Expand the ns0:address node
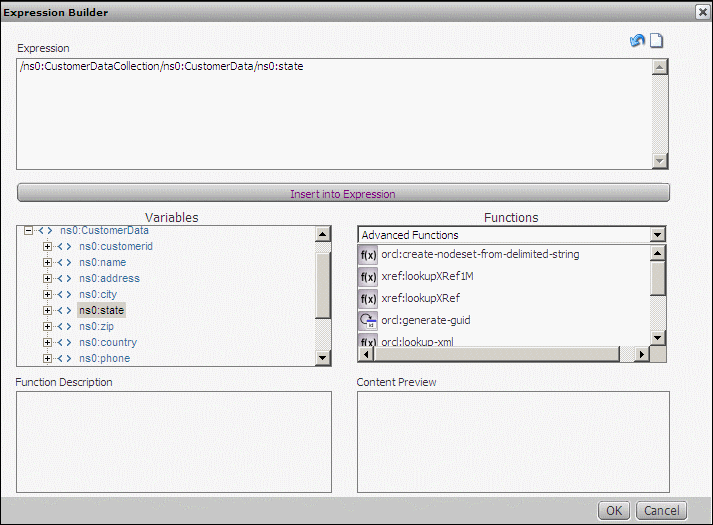 [x=47, y=278]
